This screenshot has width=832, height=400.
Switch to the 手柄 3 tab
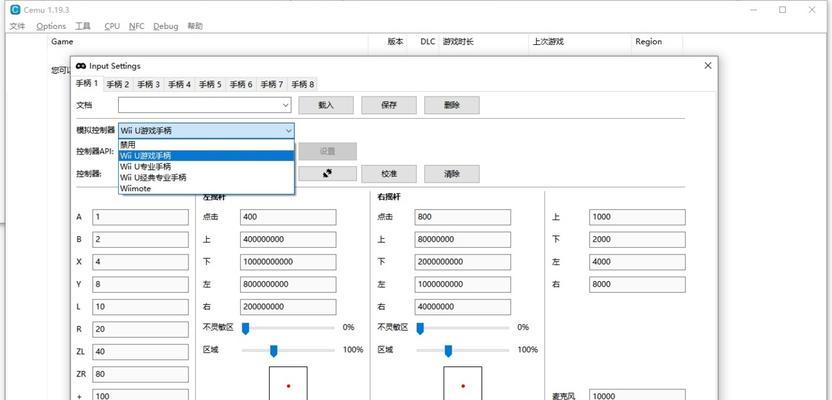[x=149, y=84]
